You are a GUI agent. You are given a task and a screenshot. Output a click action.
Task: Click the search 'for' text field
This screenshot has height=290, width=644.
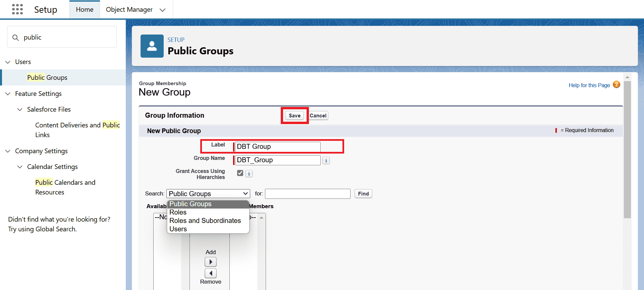308,193
